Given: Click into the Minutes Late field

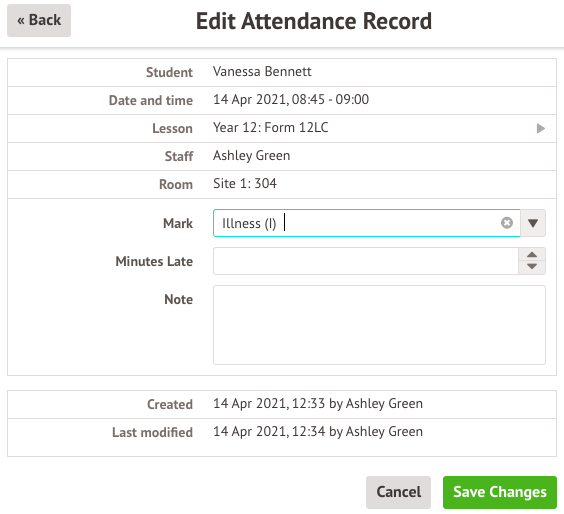Looking at the screenshot, I should [x=366, y=261].
